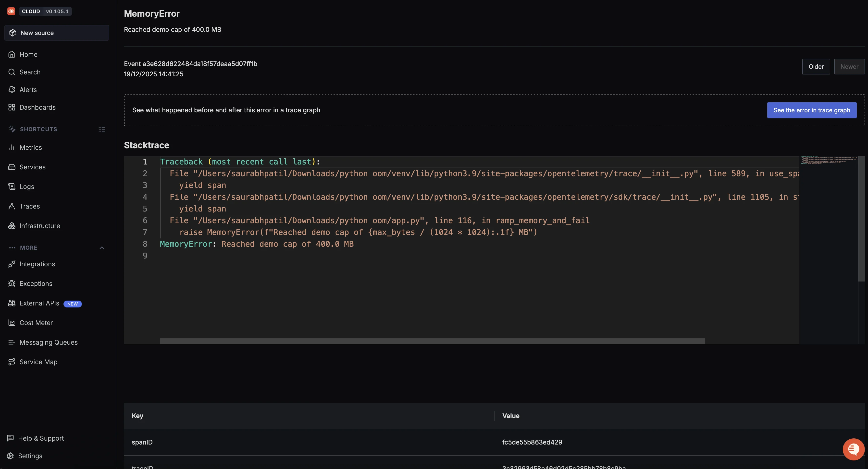Click the Older event button
The width and height of the screenshot is (868, 469).
coord(816,66)
